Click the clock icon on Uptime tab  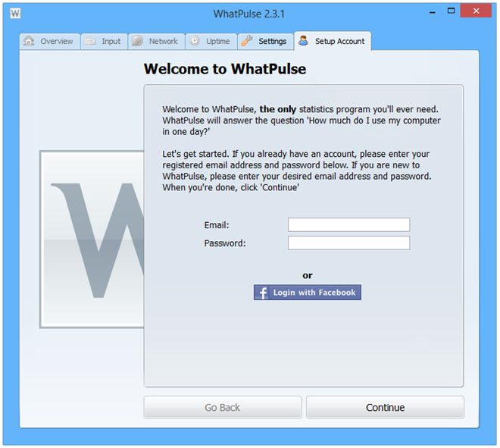(x=195, y=40)
